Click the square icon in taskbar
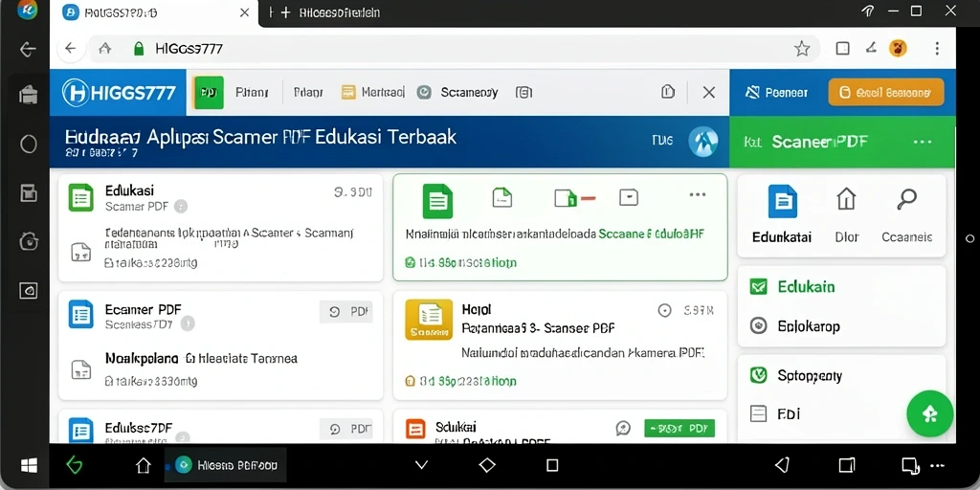Viewport: 980px width, 490px height. pos(552,465)
